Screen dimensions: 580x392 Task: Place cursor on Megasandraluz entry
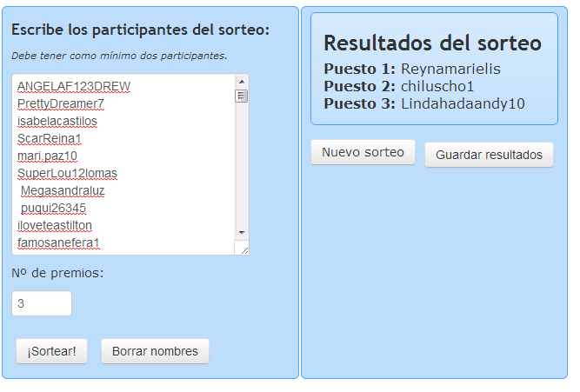coord(63,190)
